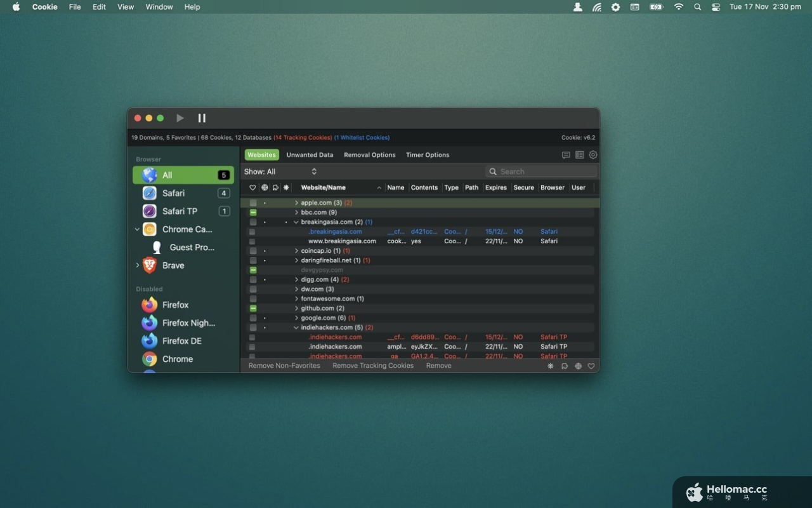Click the globe icon in bottom bar
The height and width of the screenshot is (508, 812).
[579, 366]
